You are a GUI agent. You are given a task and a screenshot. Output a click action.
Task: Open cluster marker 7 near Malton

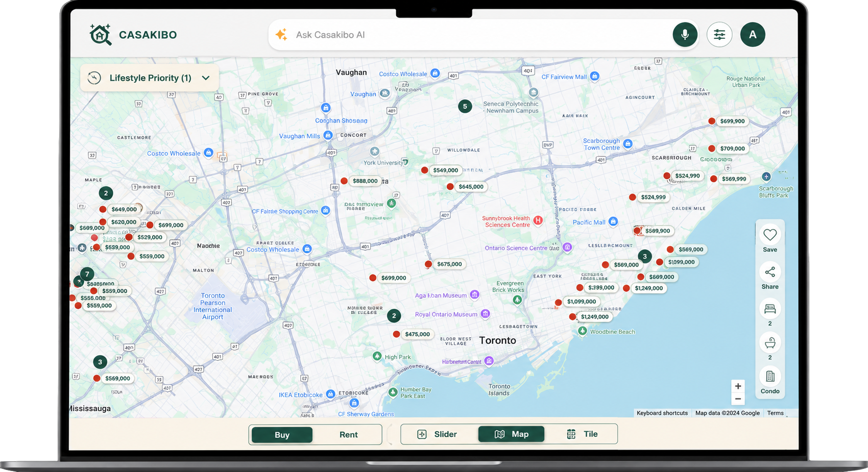87,274
